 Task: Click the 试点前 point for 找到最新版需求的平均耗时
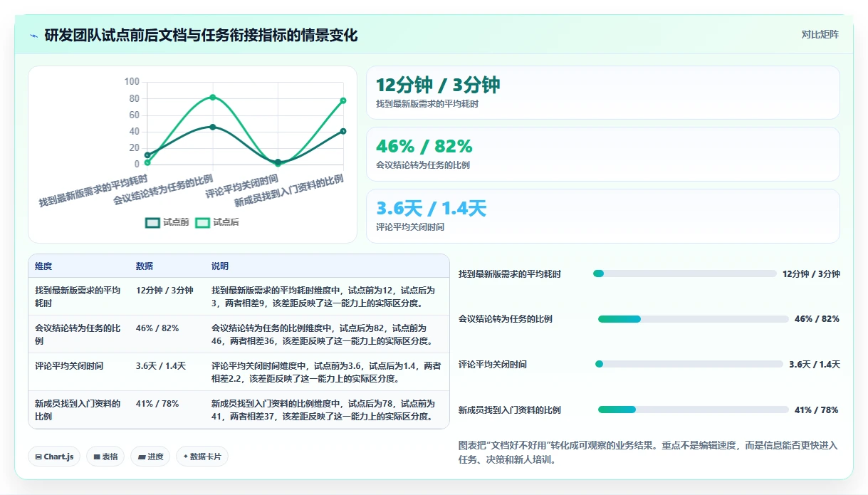coord(147,155)
